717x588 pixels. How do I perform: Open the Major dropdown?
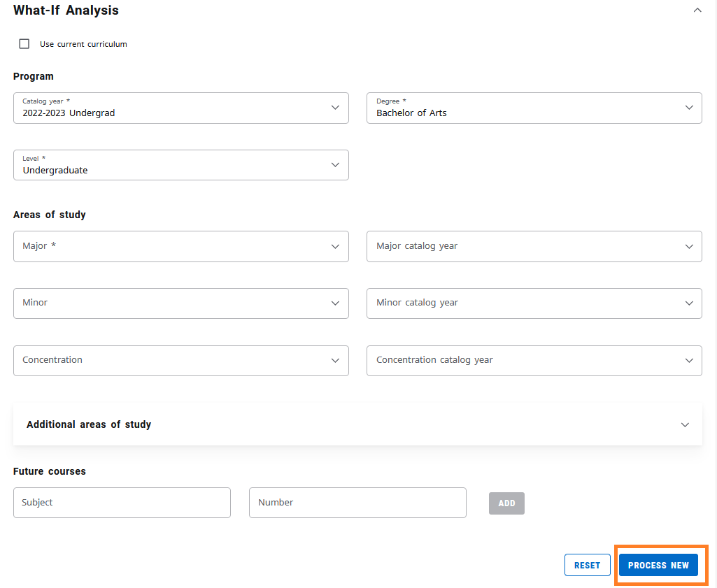(181, 246)
